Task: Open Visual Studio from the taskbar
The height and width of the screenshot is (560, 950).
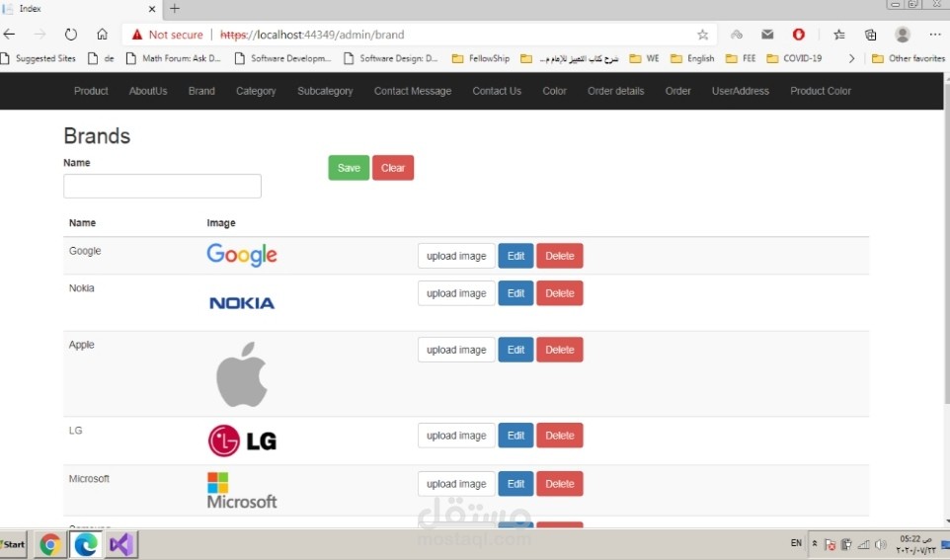Action: pyautogui.click(x=121, y=544)
